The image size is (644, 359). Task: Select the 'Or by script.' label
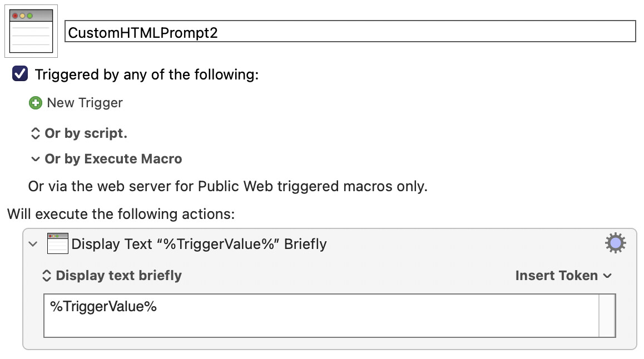pos(86,133)
